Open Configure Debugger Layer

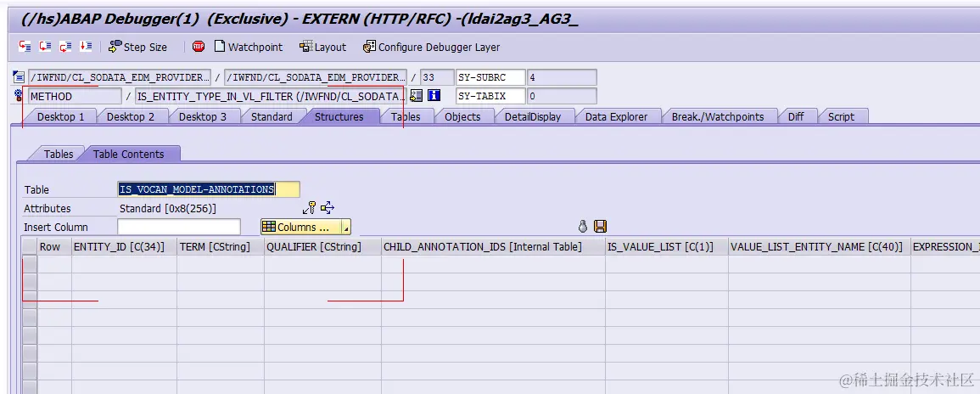[431, 47]
